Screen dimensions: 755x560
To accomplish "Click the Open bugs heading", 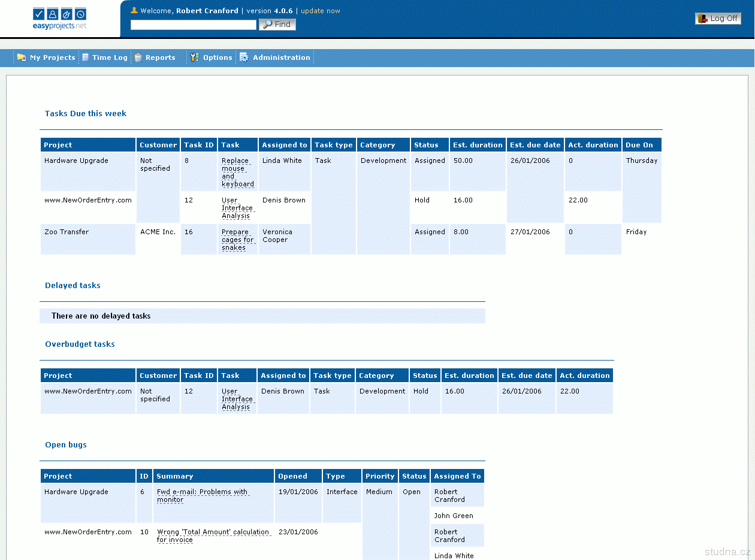I will [x=66, y=445].
